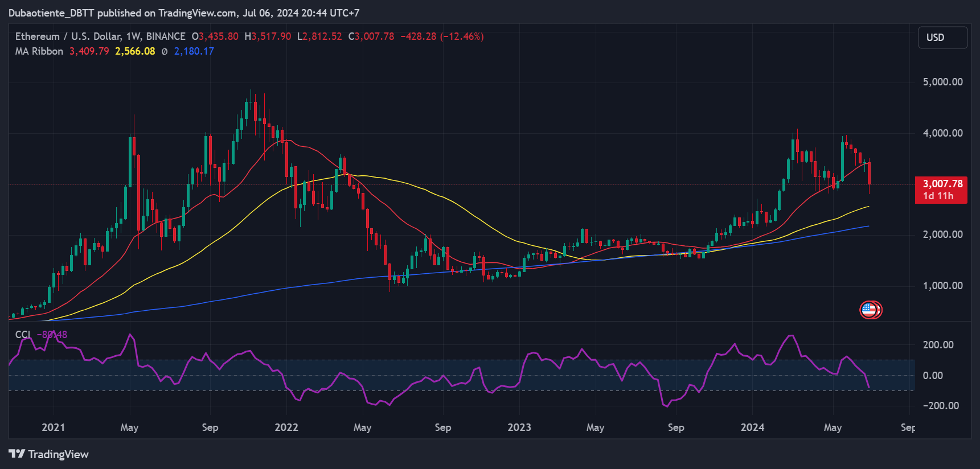The width and height of the screenshot is (980, 469).
Task: Click the high price value 3,517.90
Action: [x=271, y=36]
